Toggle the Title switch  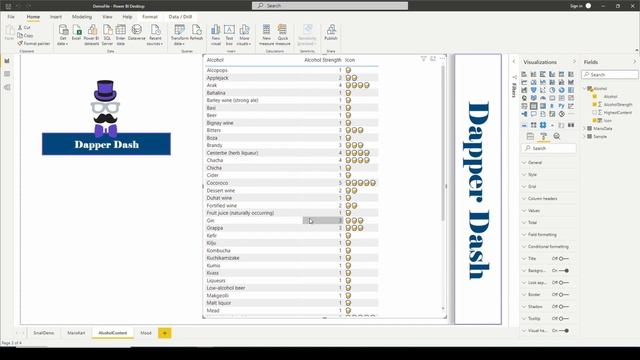(563, 259)
